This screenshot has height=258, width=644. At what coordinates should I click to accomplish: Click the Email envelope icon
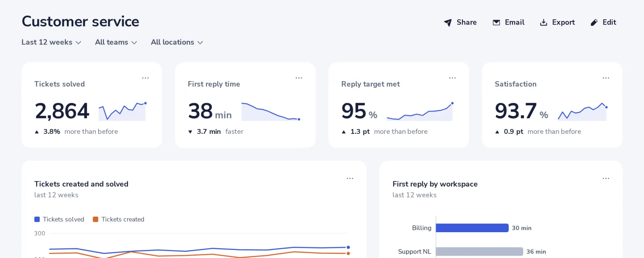tap(496, 23)
